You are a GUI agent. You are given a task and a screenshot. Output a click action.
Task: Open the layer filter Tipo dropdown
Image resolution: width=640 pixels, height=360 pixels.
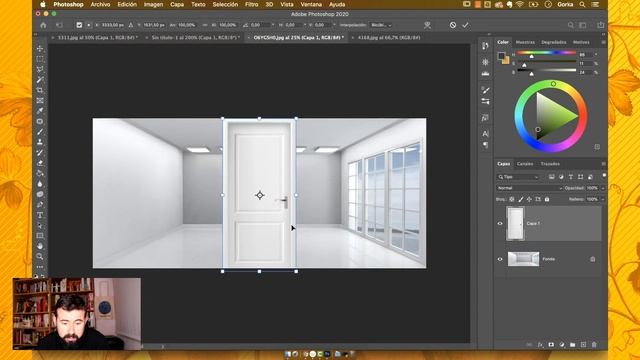click(518, 177)
